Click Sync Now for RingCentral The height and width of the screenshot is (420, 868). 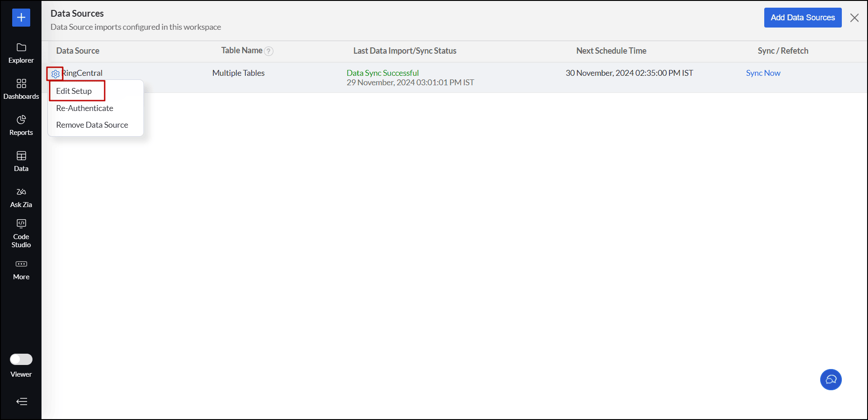click(762, 73)
